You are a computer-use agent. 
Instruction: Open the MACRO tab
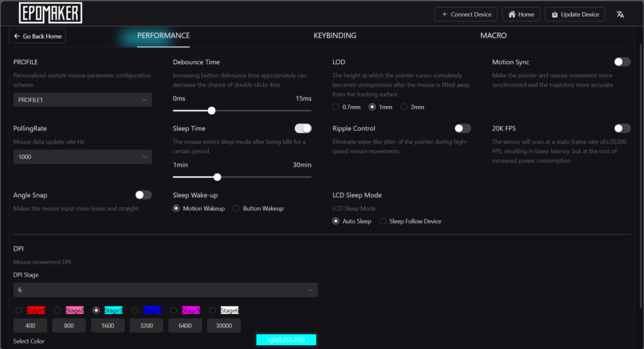[x=493, y=36]
